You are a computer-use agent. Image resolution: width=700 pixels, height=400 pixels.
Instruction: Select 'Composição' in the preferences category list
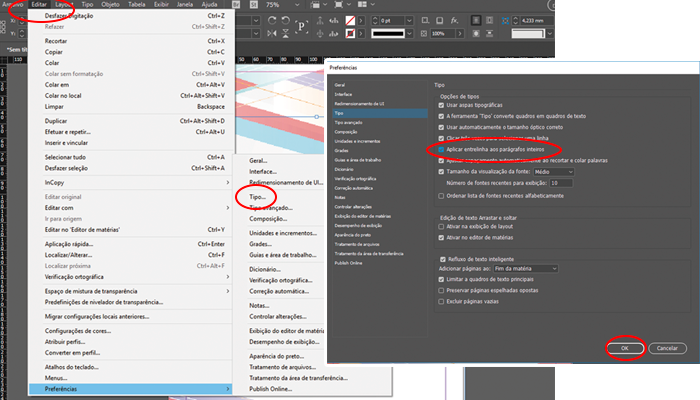[346, 132]
